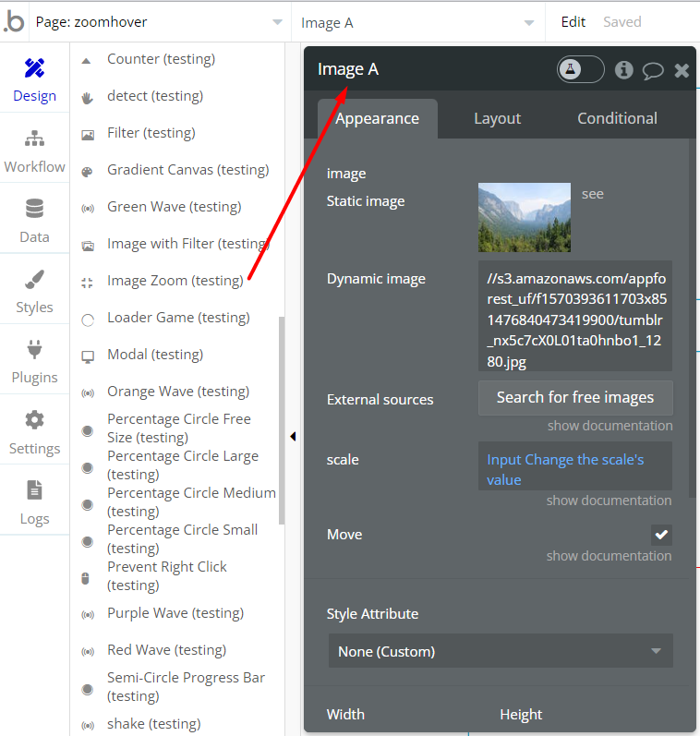Screen dimensions: 700x736
Task: Select Gradient Canvas (testing) element
Action: point(187,169)
